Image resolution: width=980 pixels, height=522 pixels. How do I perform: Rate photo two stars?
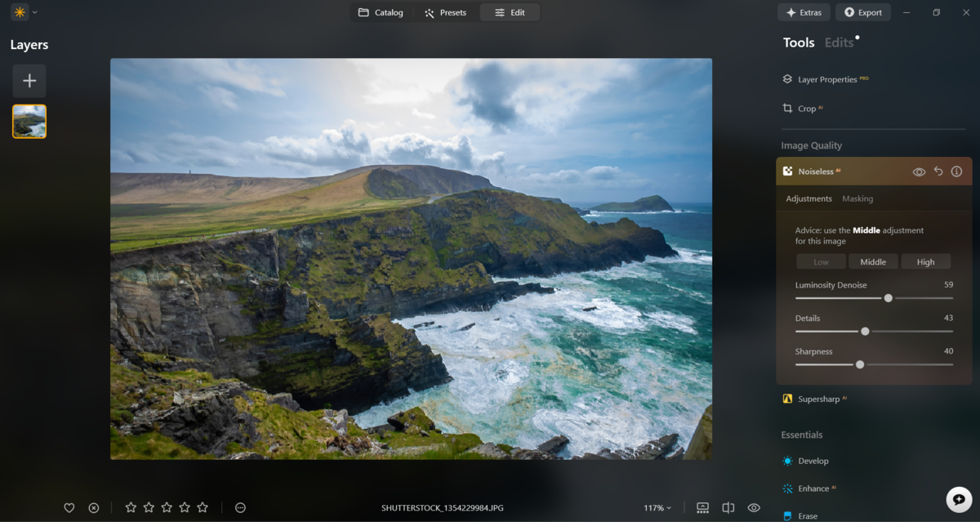[149, 507]
